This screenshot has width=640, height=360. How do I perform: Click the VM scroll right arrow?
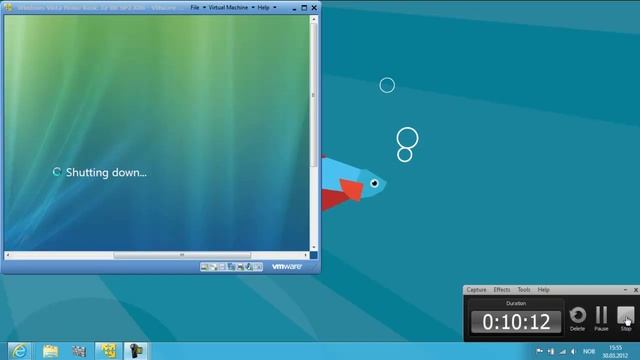pyautogui.click(x=306, y=255)
